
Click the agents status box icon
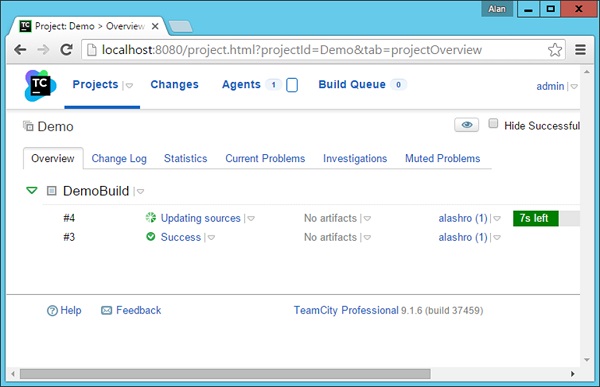tap(292, 85)
